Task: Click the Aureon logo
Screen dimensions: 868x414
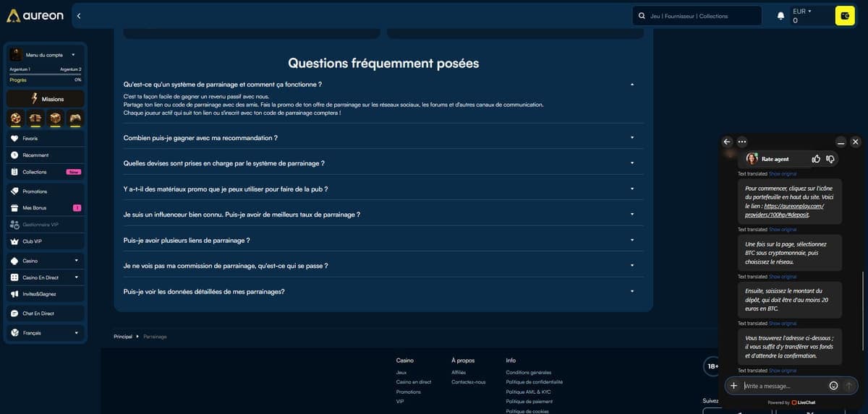Action: pos(35,15)
